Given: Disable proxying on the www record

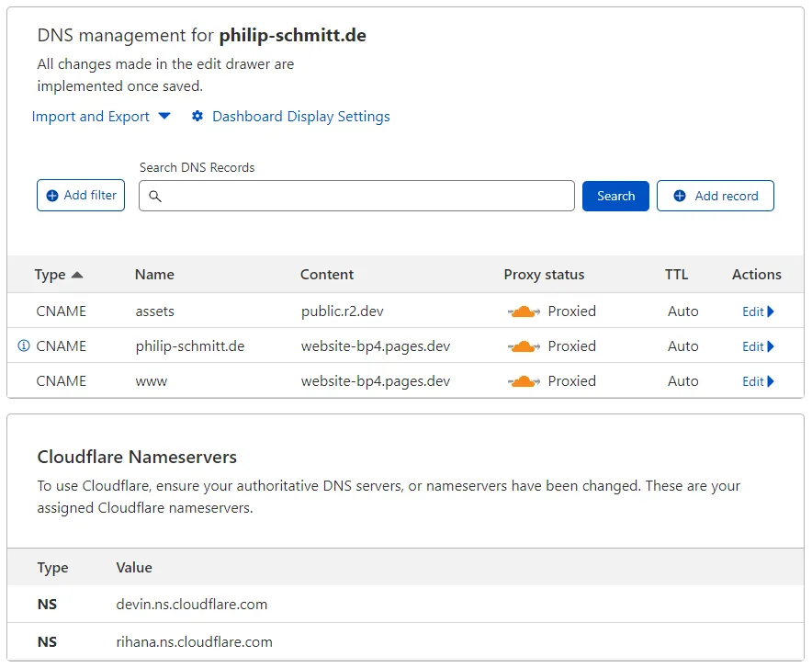Looking at the screenshot, I should 524,381.
